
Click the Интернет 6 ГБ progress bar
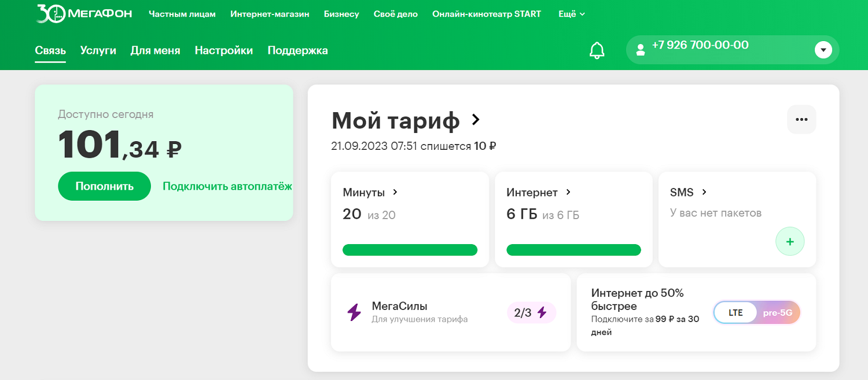pos(573,250)
